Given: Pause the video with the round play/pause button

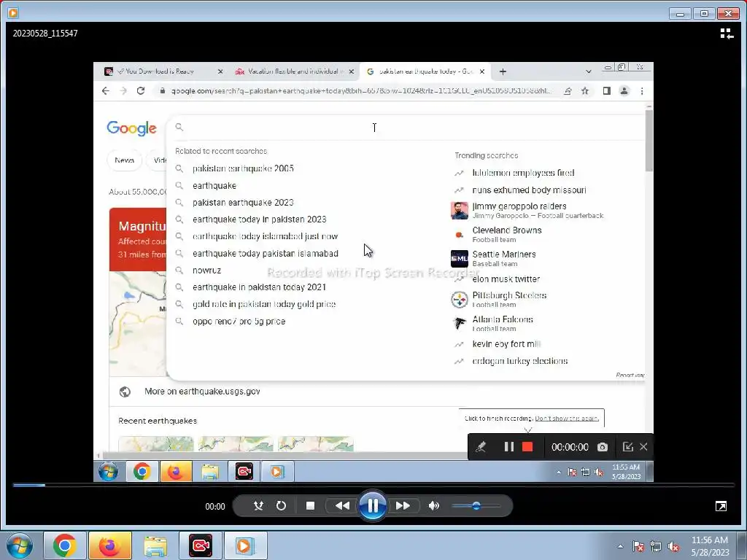Looking at the screenshot, I should [x=373, y=505].
